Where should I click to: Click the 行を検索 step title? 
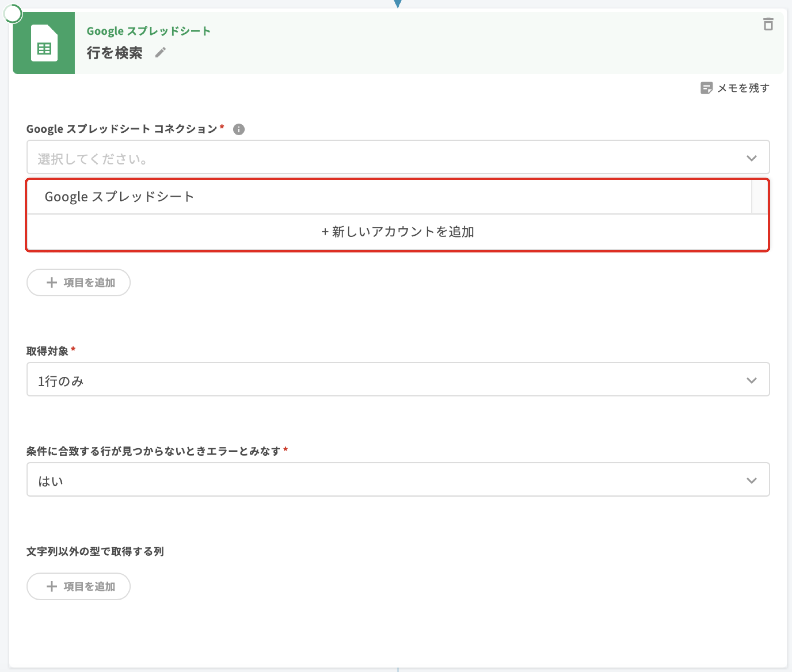115,53
